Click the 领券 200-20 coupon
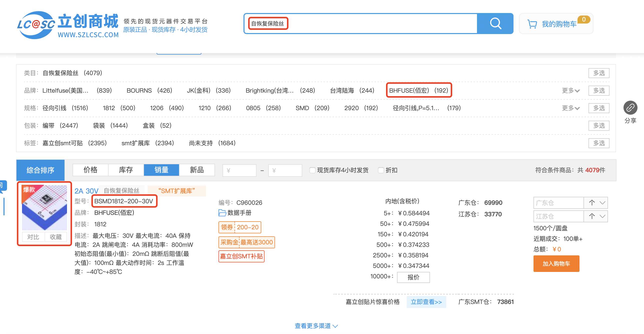This screenshot has width=644, height=334. click(x=240, y=227)
